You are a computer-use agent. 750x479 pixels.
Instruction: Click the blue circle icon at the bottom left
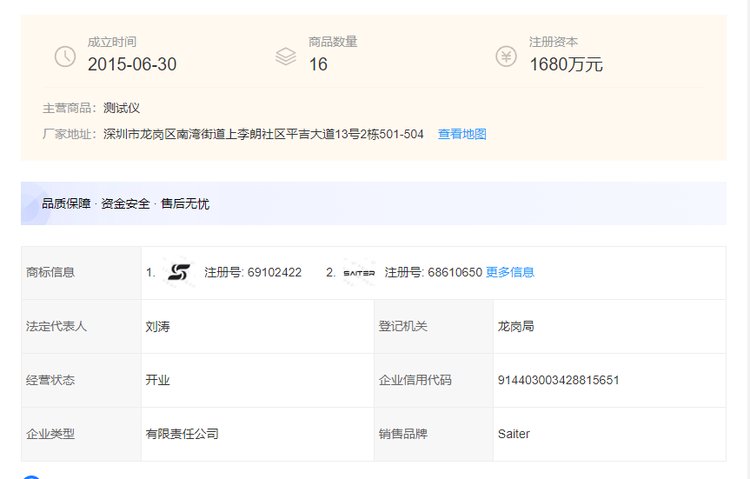pos(31,477)
